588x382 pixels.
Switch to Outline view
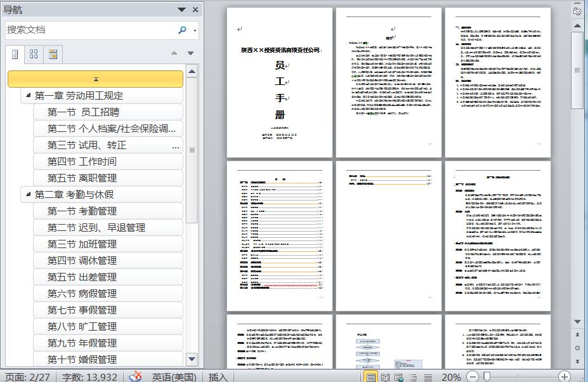click(x=414, y=376)
